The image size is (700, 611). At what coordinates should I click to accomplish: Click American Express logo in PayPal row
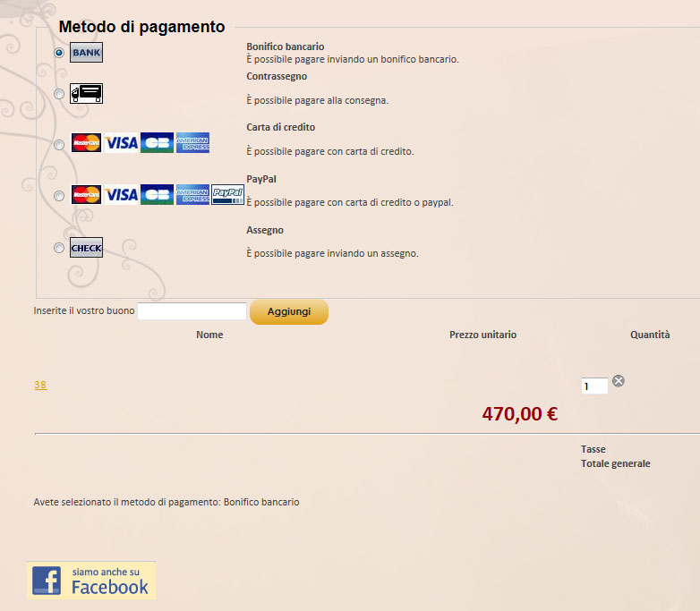(192, 195)
